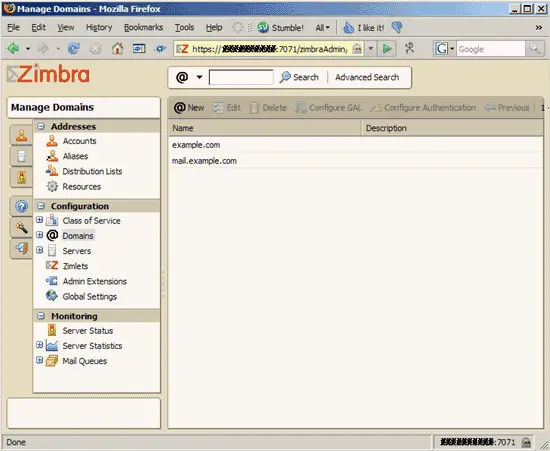The image size is (550, 451).
Task: Expand the Server Statistics node
Action: [40, 345]
